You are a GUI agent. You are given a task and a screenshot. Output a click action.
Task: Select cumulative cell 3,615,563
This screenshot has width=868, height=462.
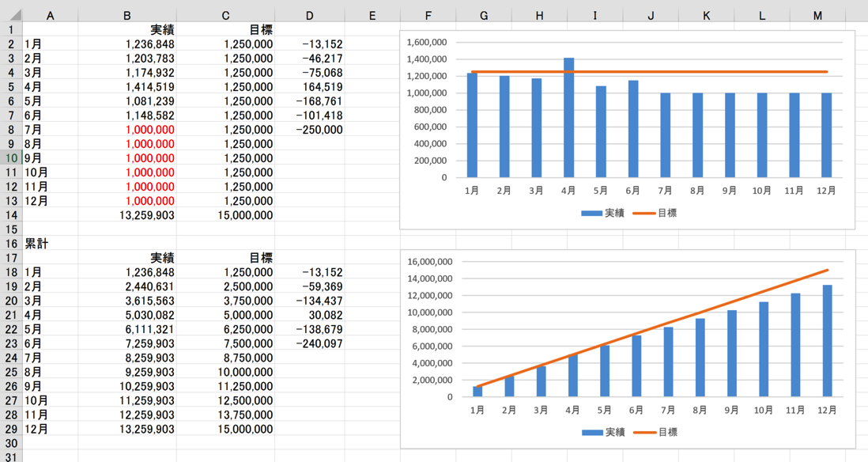pyautogui.click(x=127, y=301)
